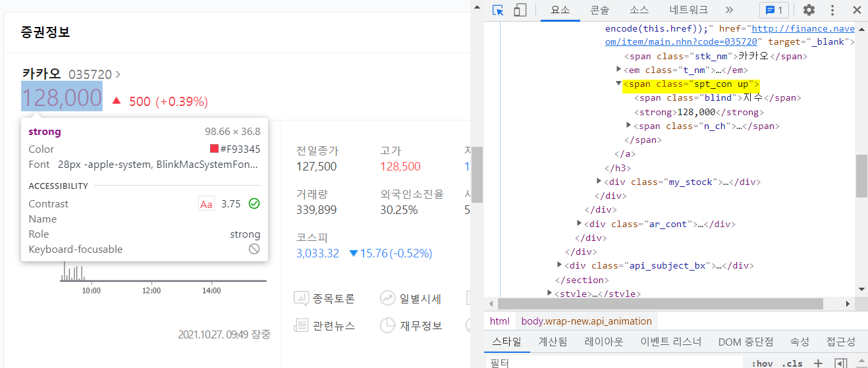This screenshot has width=868, height=368.
Task: Show more DevTools tabs chevron
Action: [729, 10]
